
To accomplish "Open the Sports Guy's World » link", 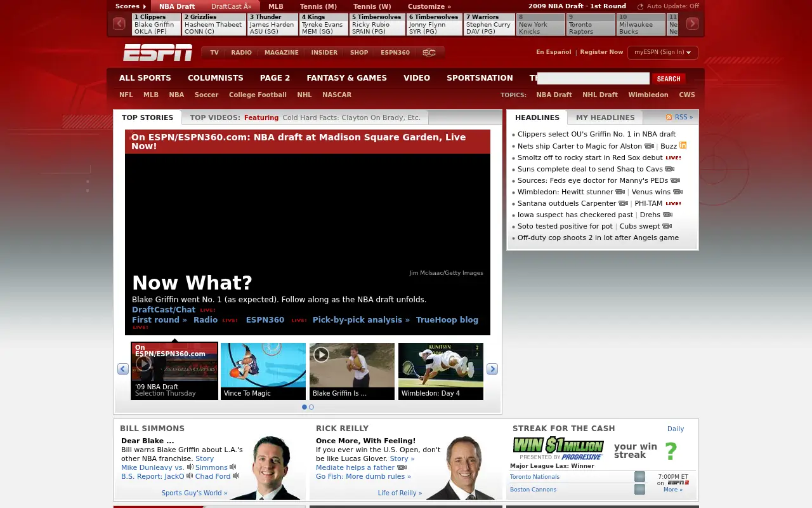I will pyautogui.click(x=194, y=493).
